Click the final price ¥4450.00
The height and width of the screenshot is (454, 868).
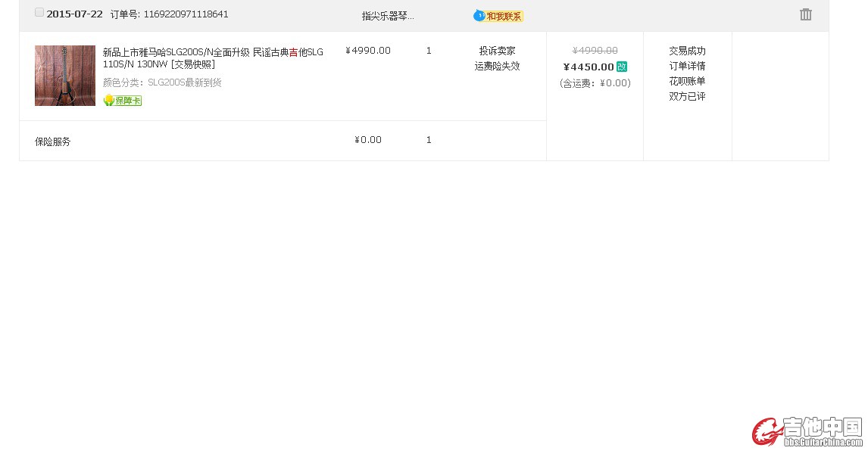click(589, 67)
